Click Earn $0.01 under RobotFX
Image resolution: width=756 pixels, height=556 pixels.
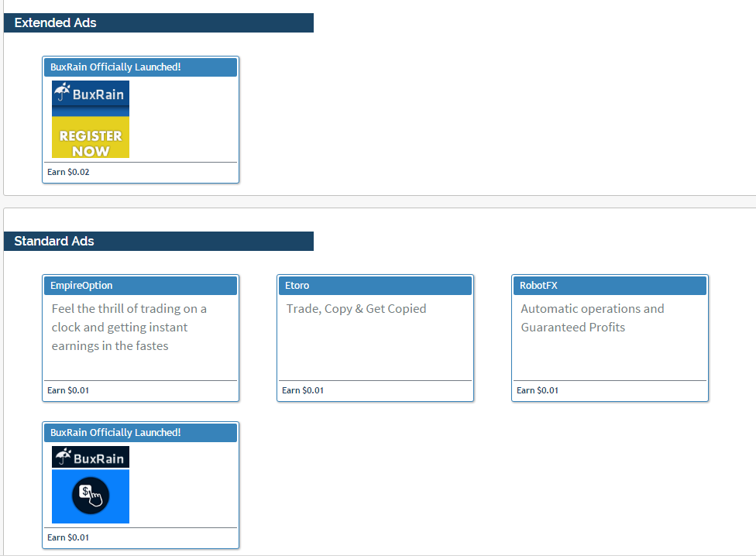coord(538,390)
